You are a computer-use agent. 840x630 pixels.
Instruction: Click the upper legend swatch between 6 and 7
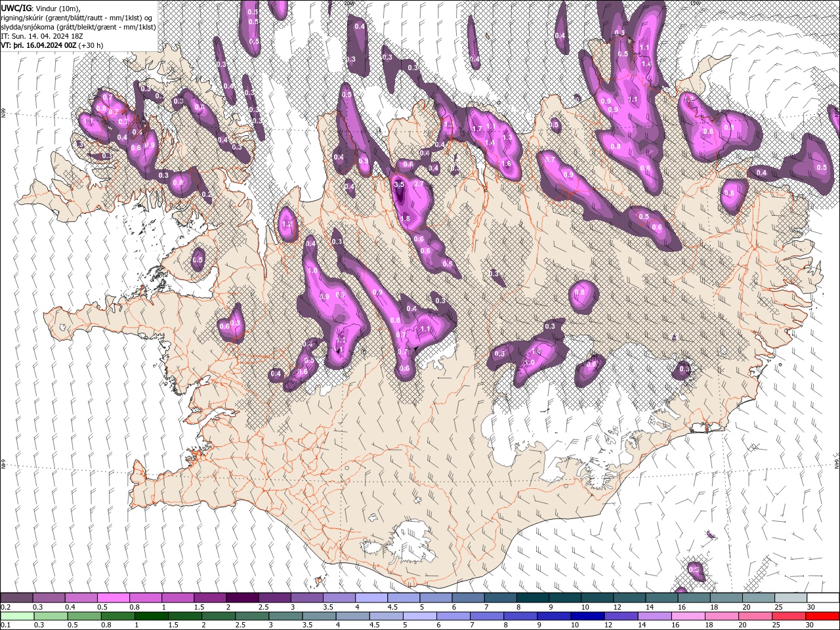(467, 598)
